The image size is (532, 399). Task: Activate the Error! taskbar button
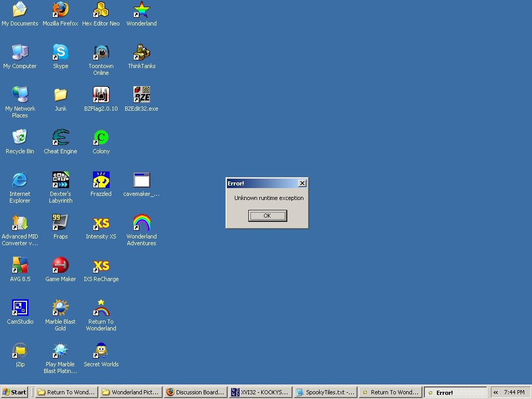point(456,392)
